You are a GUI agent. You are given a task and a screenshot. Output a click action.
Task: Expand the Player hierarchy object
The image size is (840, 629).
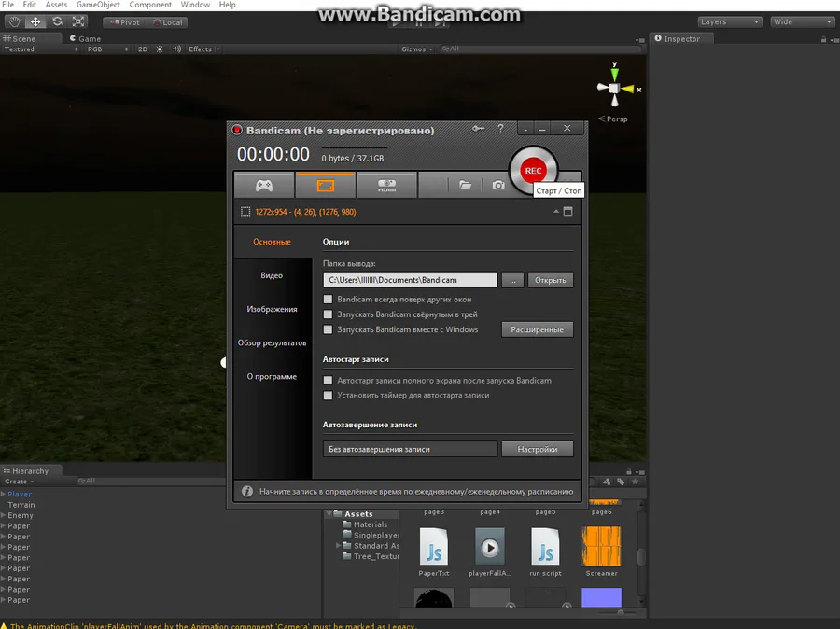3,494
